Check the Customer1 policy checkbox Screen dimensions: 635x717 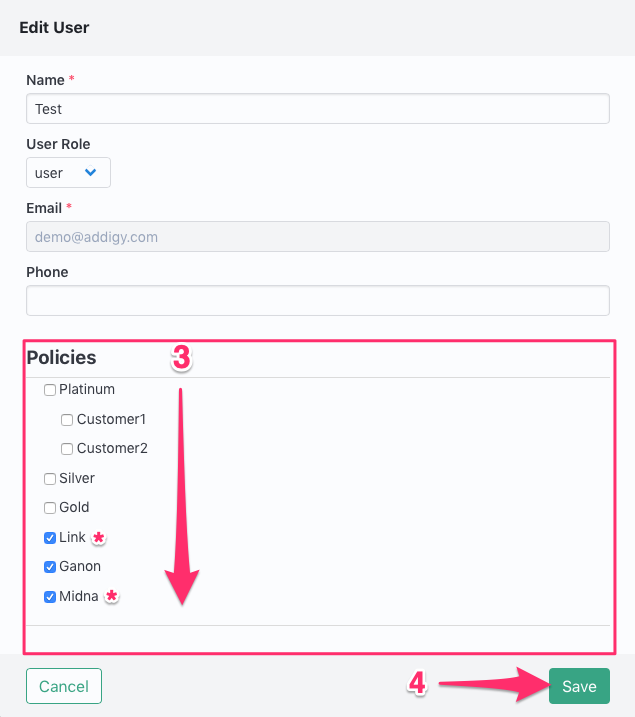pyautogui.click(x=67, y=420)
